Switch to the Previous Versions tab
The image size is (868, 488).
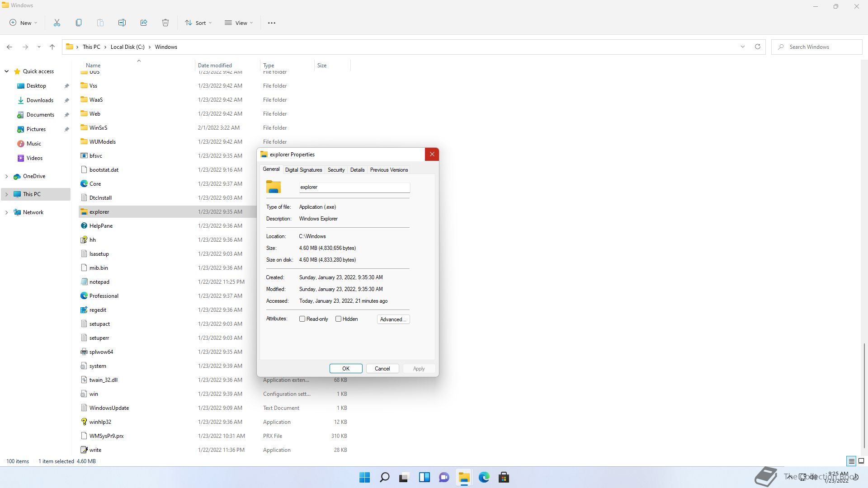(389, 170)
